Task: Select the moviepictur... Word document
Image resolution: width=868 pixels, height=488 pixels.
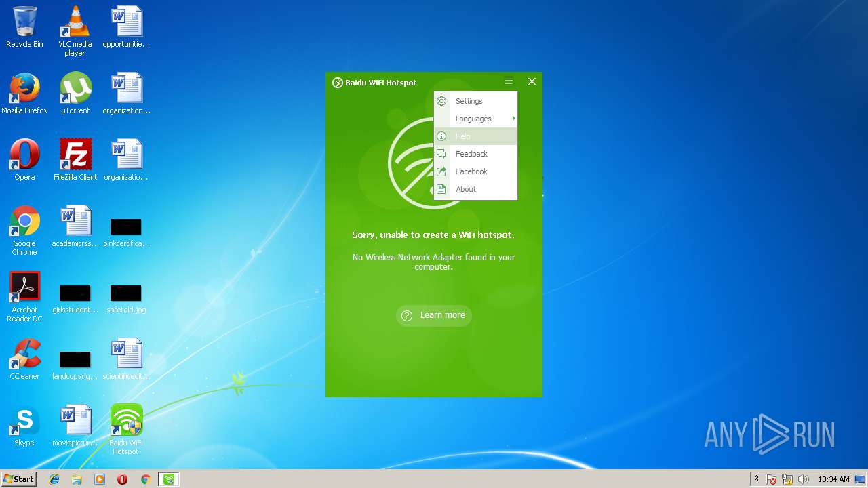Action: [75, 426]
